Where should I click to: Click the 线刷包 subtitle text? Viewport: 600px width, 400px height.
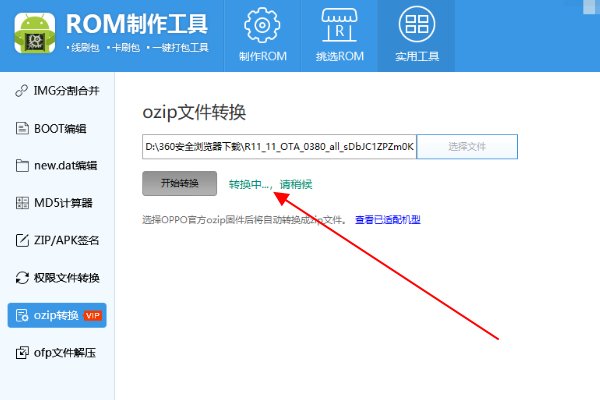[83, 48]
